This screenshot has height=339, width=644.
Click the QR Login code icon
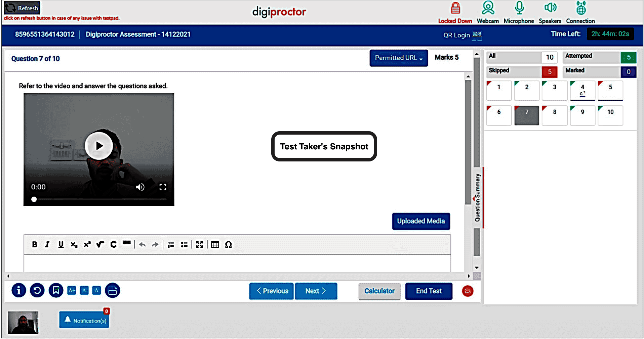coord(477,35)
